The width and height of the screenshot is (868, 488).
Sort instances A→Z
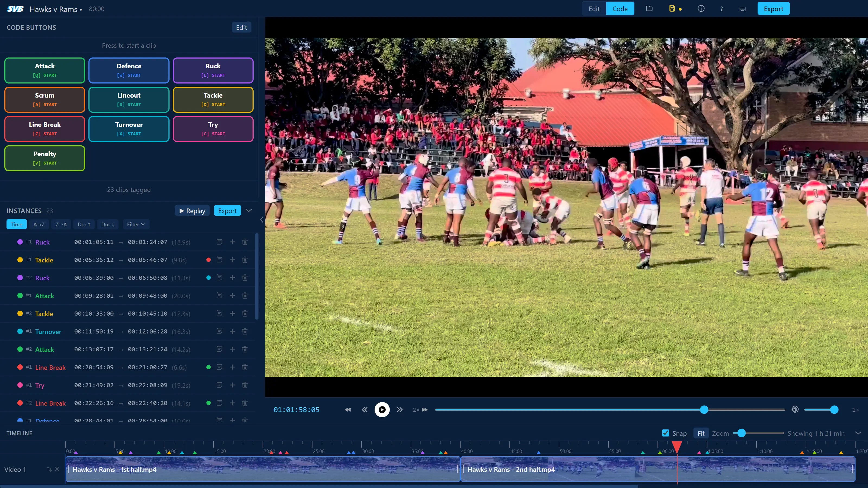(39, 224)
